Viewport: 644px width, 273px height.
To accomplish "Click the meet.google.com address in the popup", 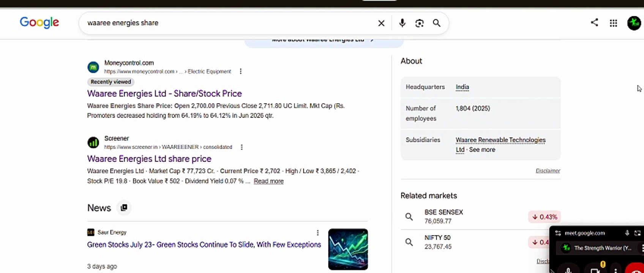I will pyautogui.click(x=585, y=233).
